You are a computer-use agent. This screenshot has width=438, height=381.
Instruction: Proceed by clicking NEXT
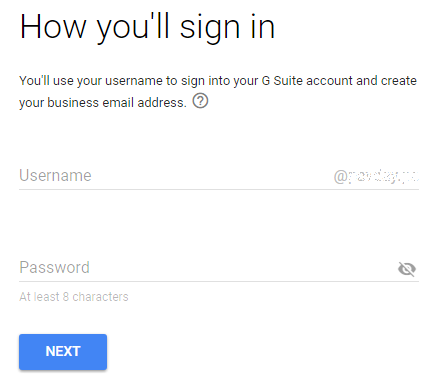click(x=63, y=352)
